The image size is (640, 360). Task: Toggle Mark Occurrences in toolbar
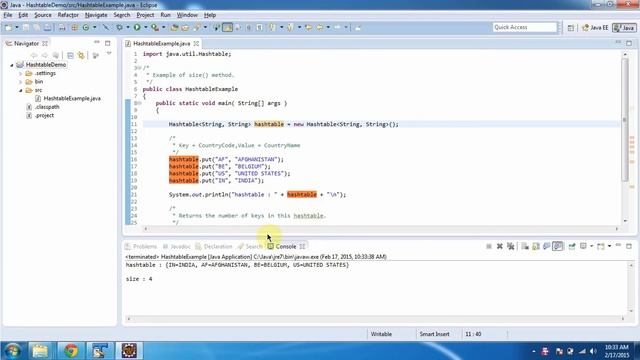(x=227, y=28)
